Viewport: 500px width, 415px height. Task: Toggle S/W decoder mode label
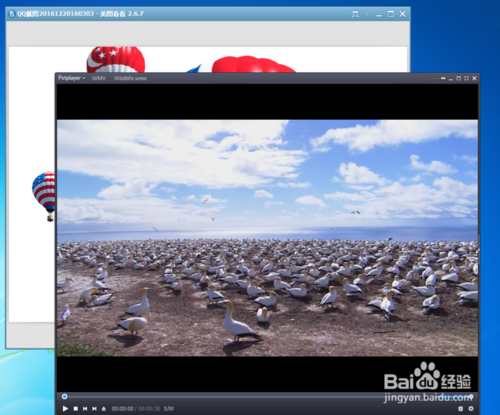tap(169, 409)
